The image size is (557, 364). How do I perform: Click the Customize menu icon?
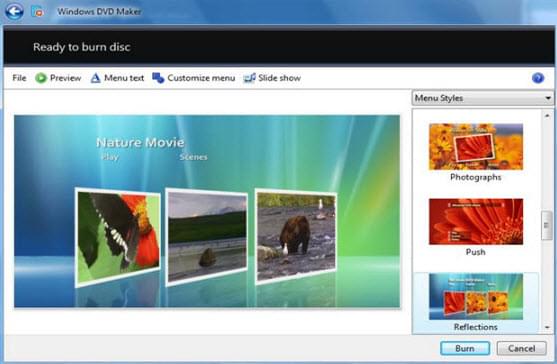158,78
